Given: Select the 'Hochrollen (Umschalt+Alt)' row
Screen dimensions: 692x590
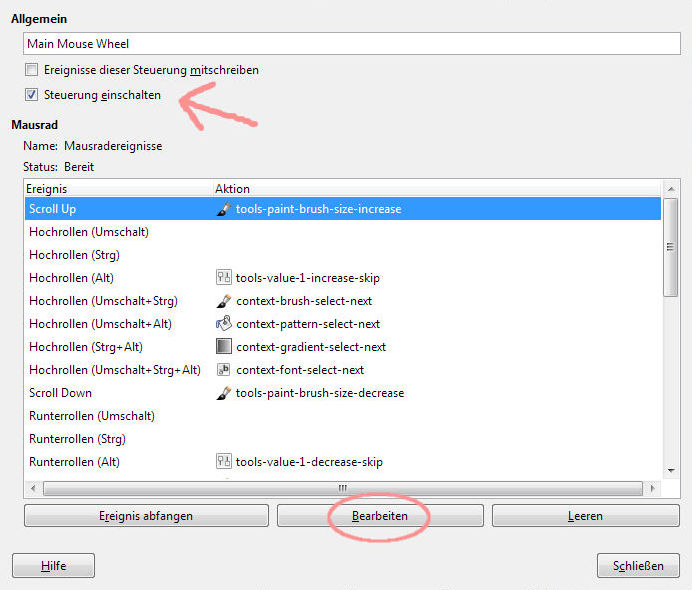Looking at the screenshot, I should click(343, 323).
